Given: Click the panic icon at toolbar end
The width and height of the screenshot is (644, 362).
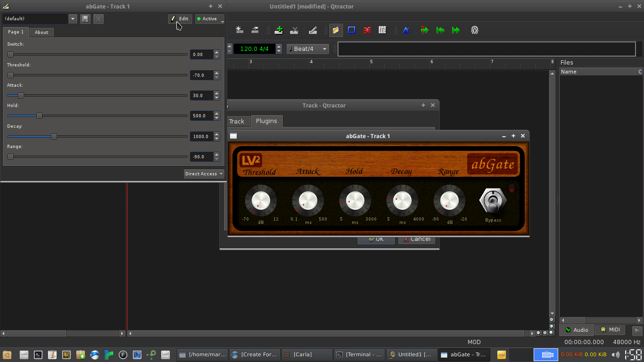Looking at the screenshot, I should click(x=475, y=30).
